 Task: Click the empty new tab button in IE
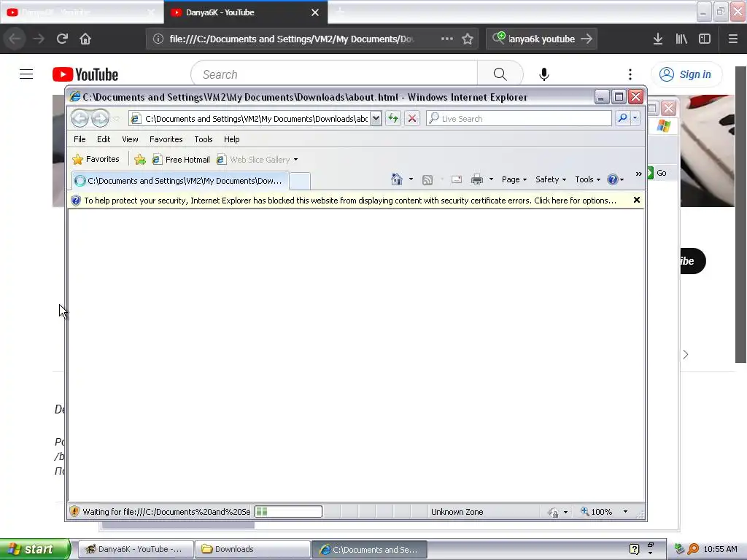coord(300,181)
